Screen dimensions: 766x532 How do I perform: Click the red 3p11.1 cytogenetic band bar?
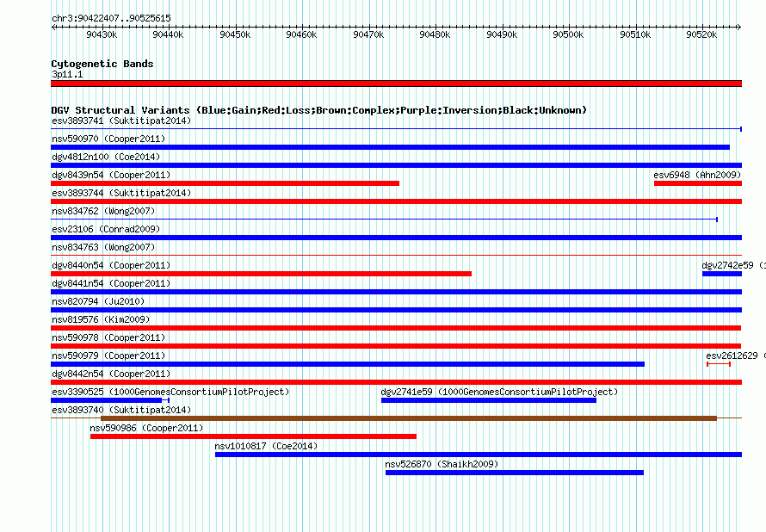coord(396,84)
